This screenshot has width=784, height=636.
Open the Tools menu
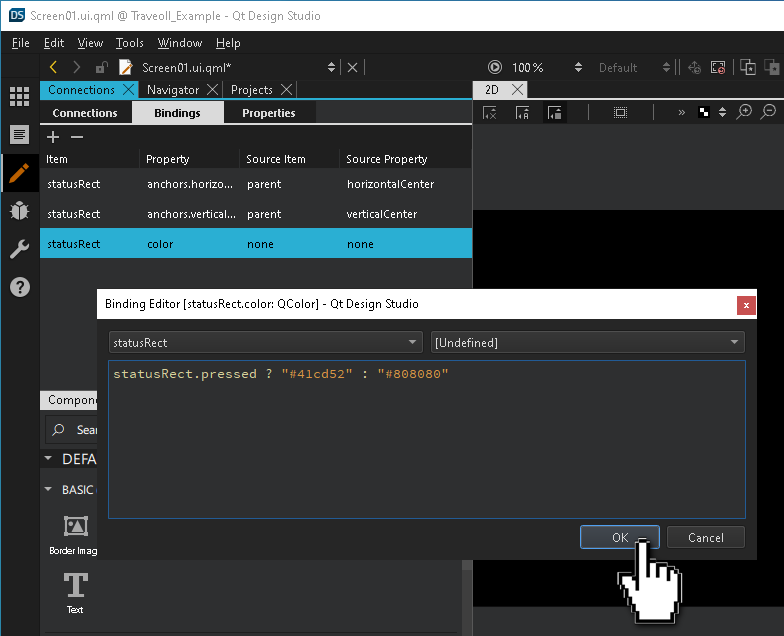[129, 43]
